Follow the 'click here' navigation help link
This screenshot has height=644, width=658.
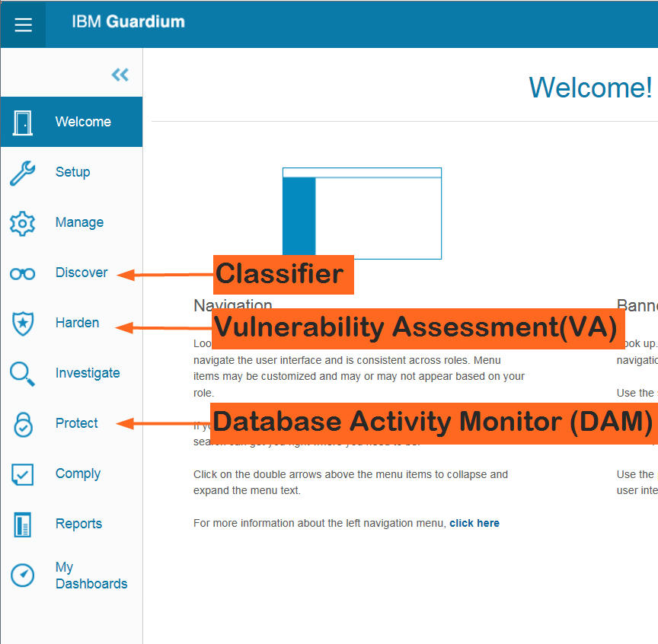point(474,523)
